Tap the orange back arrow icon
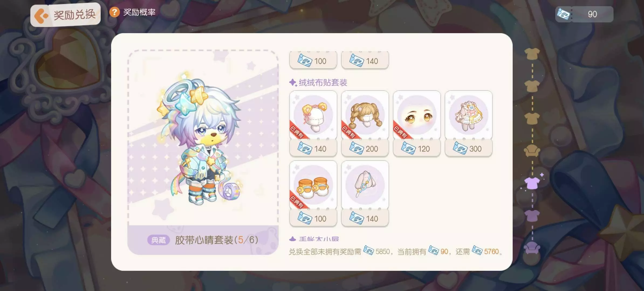 [x=41, y=16]
